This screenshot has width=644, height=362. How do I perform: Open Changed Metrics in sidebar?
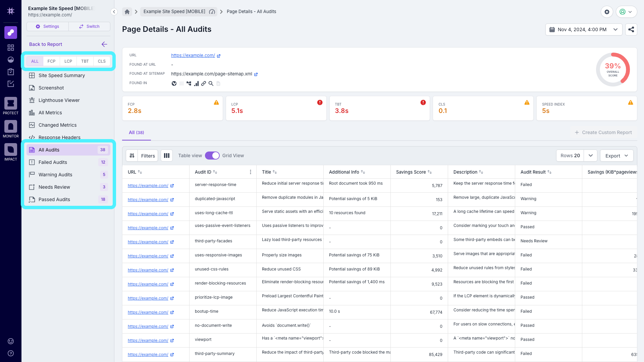point(68,125)
